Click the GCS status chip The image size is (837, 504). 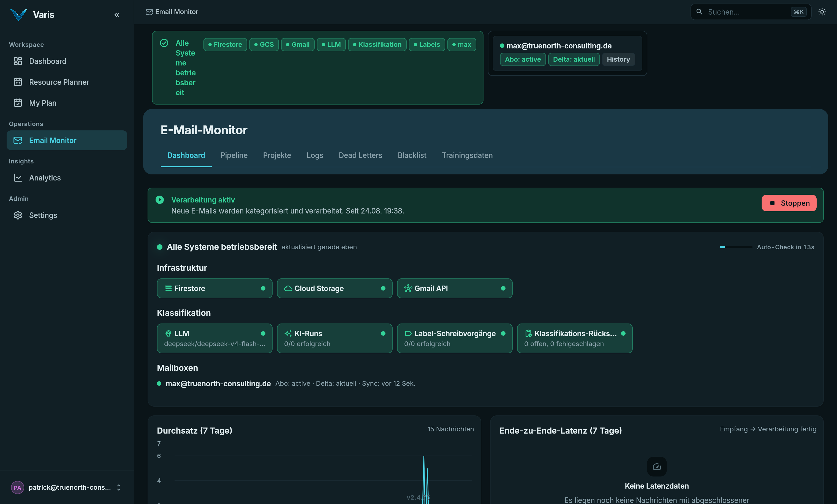click(264, 45)
